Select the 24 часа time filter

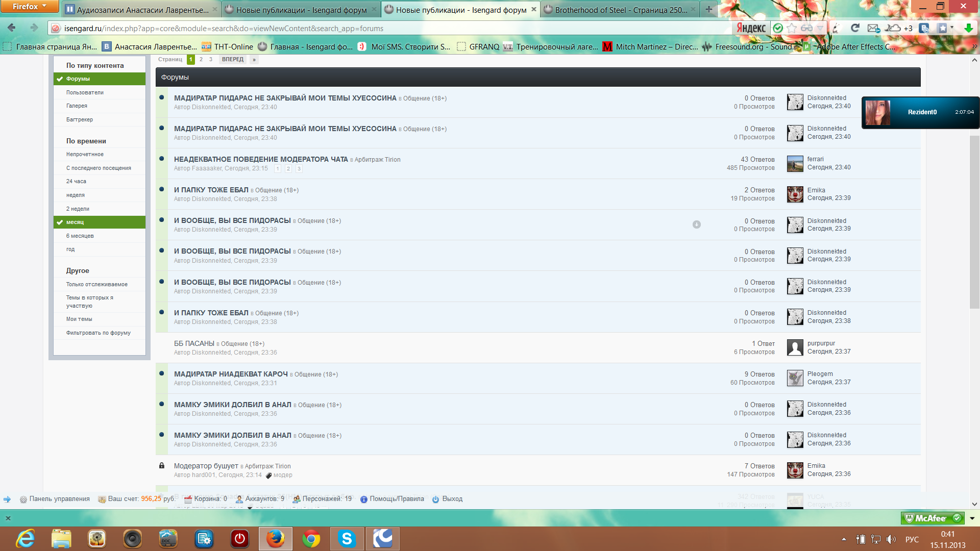[x=100, y=181]
